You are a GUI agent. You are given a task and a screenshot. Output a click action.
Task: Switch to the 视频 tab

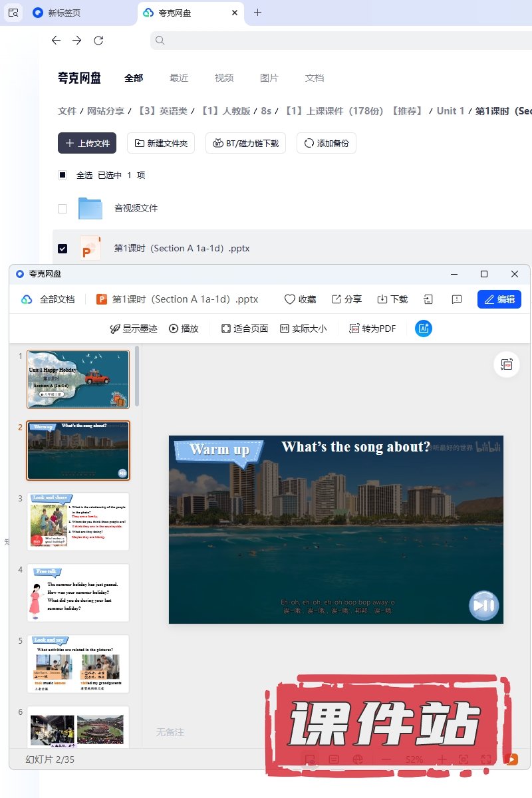coord(224,78)
